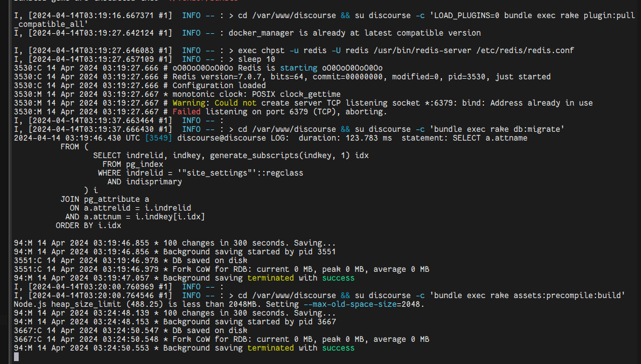Click 'Background saving started by pid 3551'
641x364 pixels.
(x=249, y=252)
